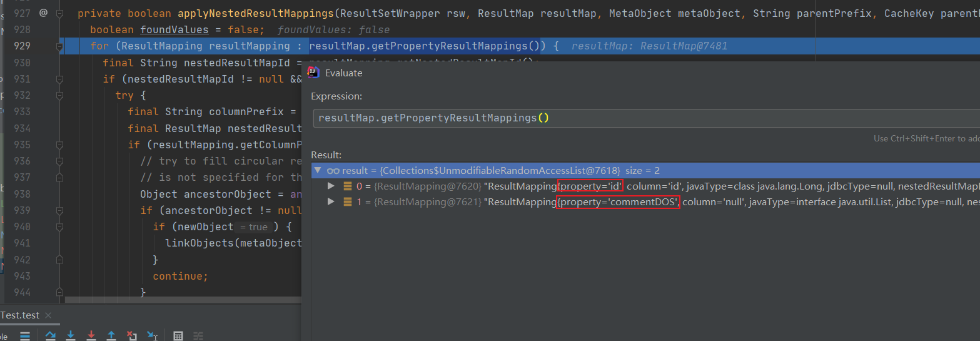
Task: Fold the if newObject block at line 940
Action: 60,227
